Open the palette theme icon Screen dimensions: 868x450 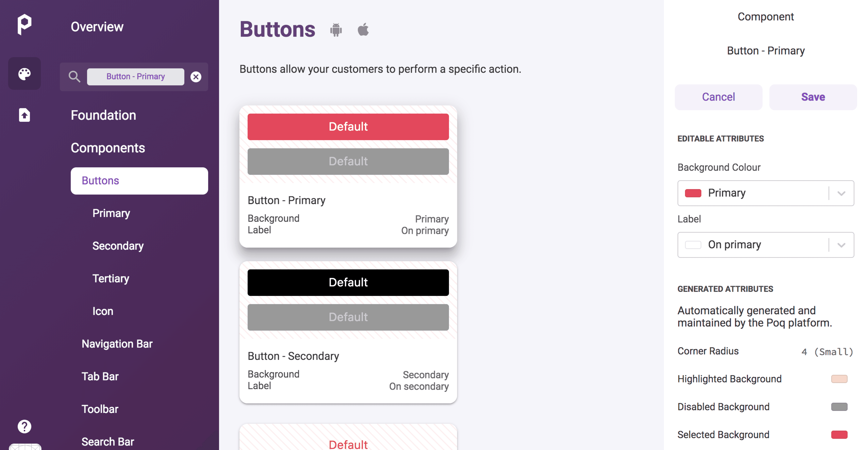click(x=25, y=73)
